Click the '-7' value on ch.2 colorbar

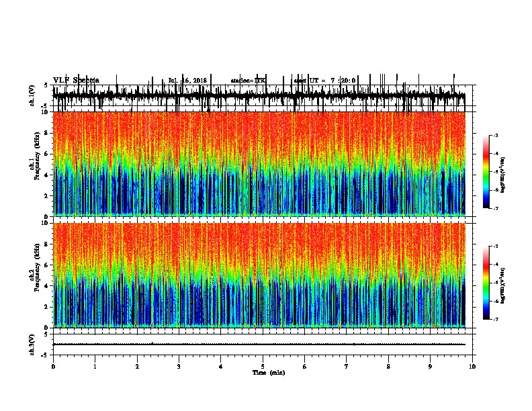click(495, 319)
